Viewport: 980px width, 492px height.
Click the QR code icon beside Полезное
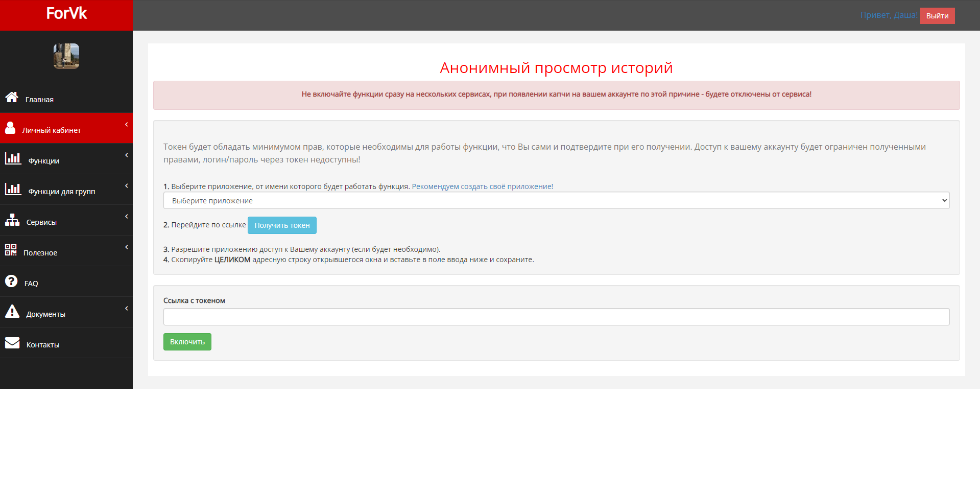(x=11, y=250)
